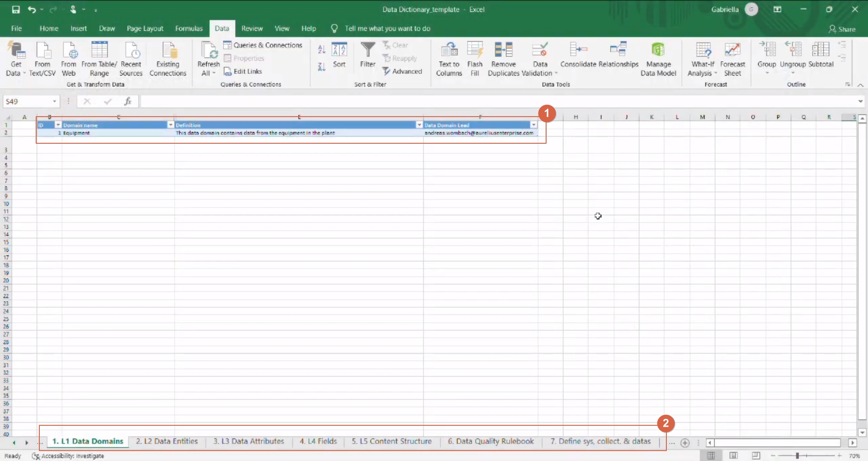Switch to the Home ribbon tab

(x=49, y=28)
